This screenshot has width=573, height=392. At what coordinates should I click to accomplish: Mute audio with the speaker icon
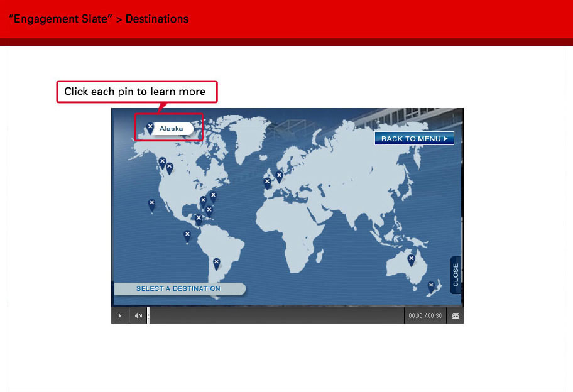(138, 315)
